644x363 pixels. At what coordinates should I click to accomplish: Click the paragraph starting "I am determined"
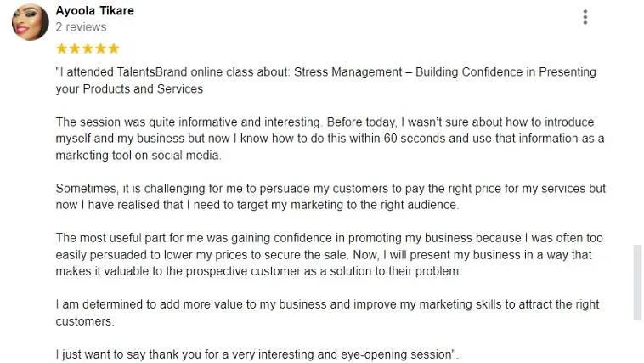[x=325, y=312]
